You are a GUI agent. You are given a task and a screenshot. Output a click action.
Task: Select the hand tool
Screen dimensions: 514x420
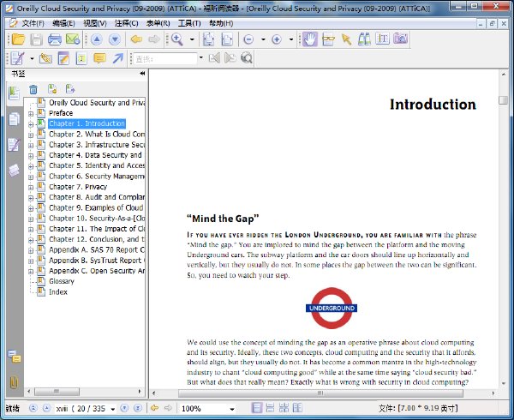310,39
